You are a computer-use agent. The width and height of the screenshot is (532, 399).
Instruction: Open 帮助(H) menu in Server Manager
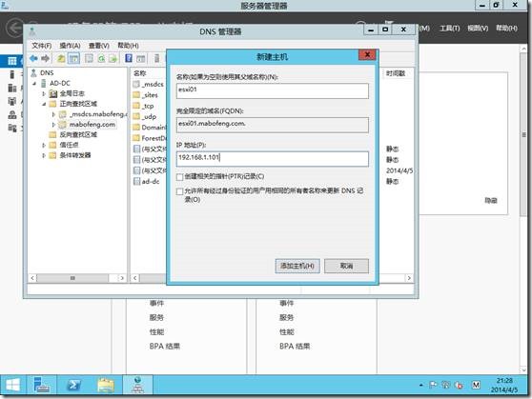pos(506,29)
